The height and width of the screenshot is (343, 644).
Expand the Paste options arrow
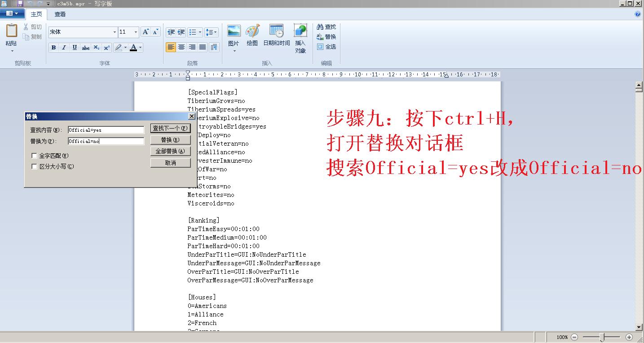12,51
